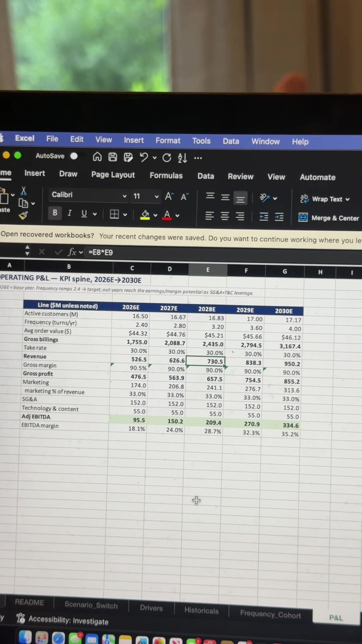Center text horizontally
This screenshot has width=362, height=644.
click(225, 216)
